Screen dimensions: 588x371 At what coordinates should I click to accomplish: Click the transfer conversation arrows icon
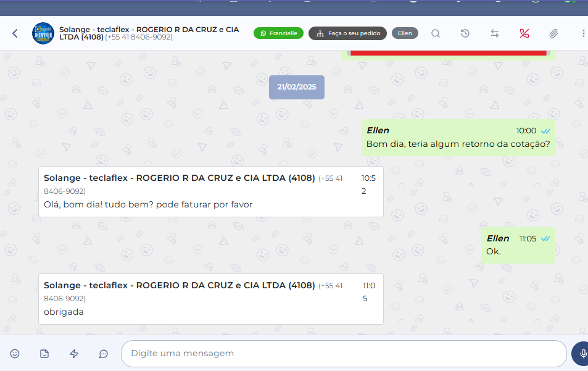495,33
